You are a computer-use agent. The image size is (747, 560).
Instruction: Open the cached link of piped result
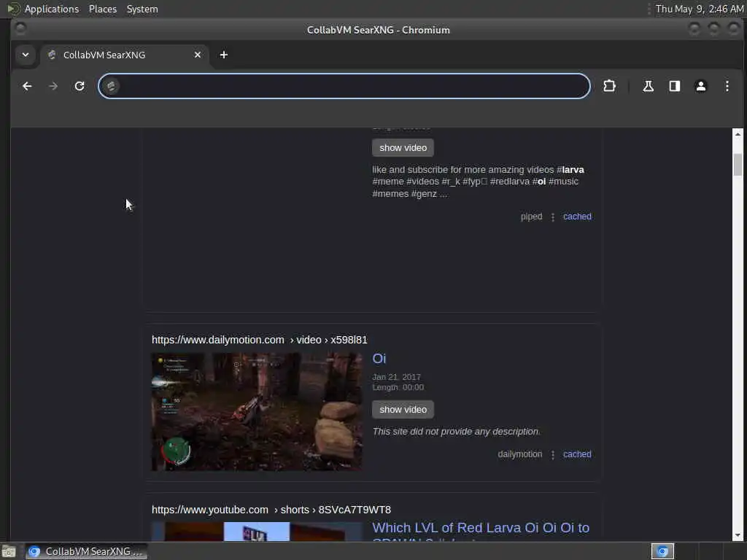(577, 217)
